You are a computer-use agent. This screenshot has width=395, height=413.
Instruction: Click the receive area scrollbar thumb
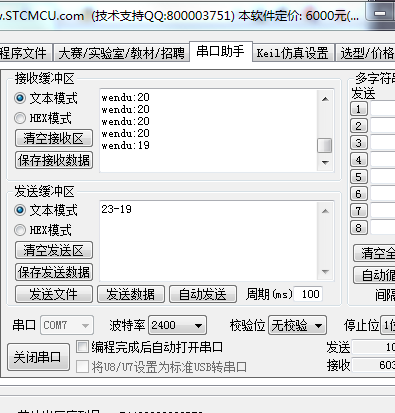point(325,146)
